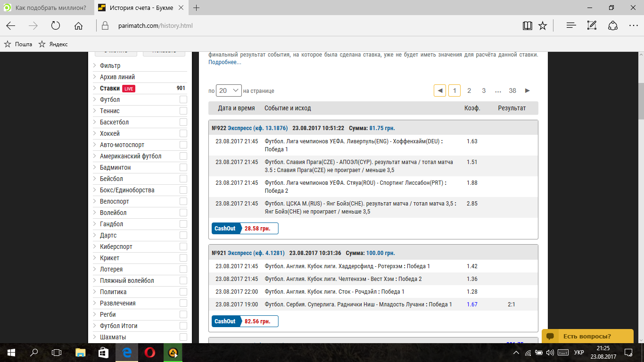644x362 pixels.
Task: Open the 'Есть вопросы?' chat button
Action: (x=587, y=336)
